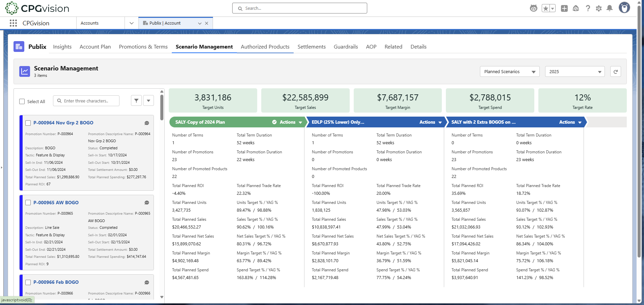Check the P-000965 AW BOGO checkbox

[28, 203]
